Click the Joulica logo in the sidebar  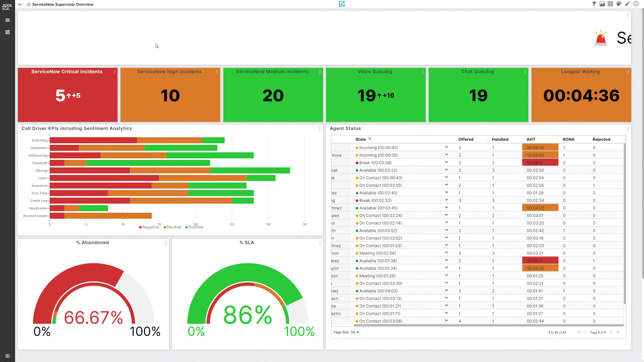pos(7,6)
